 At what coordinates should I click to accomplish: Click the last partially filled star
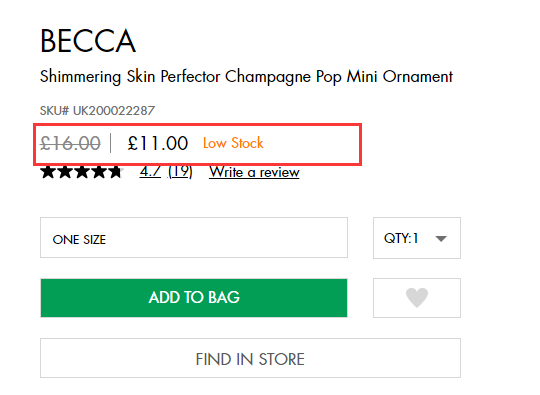coord(115,172)
